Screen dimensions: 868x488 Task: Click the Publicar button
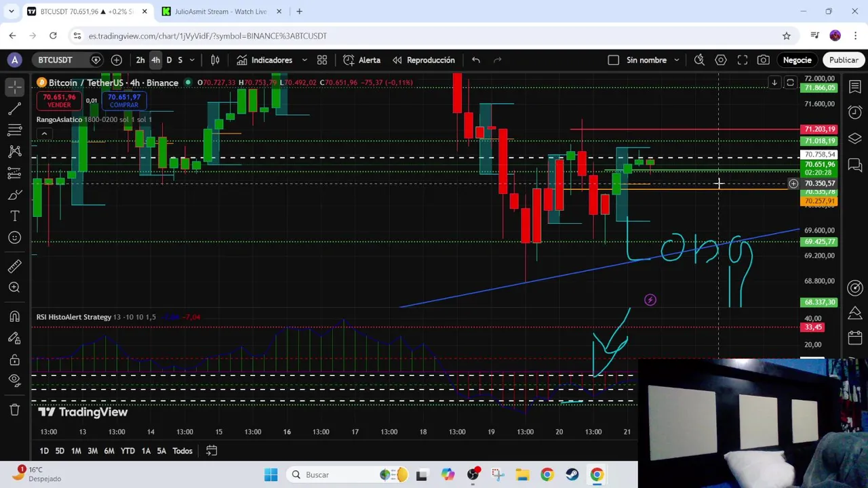(x=844, y=60)
